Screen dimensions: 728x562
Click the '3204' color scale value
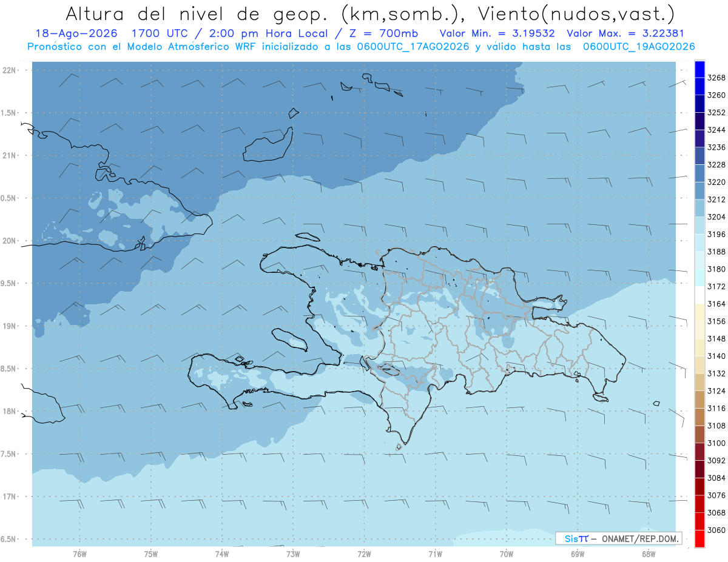click(x=716, y=217)
